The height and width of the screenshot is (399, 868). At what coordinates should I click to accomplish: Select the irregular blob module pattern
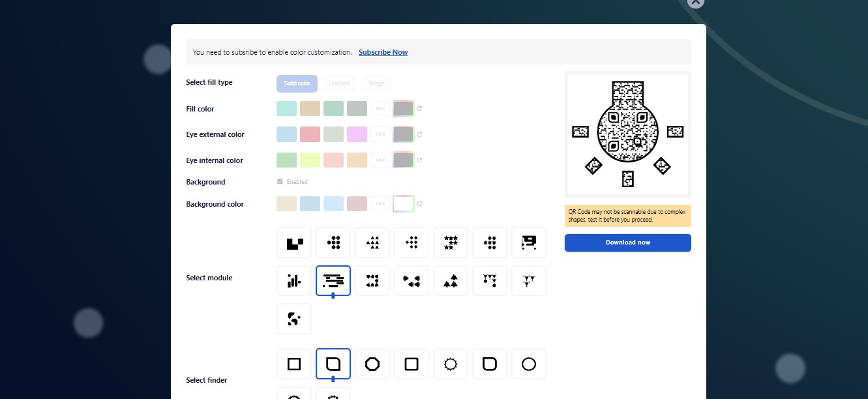(x=294, y=319)
